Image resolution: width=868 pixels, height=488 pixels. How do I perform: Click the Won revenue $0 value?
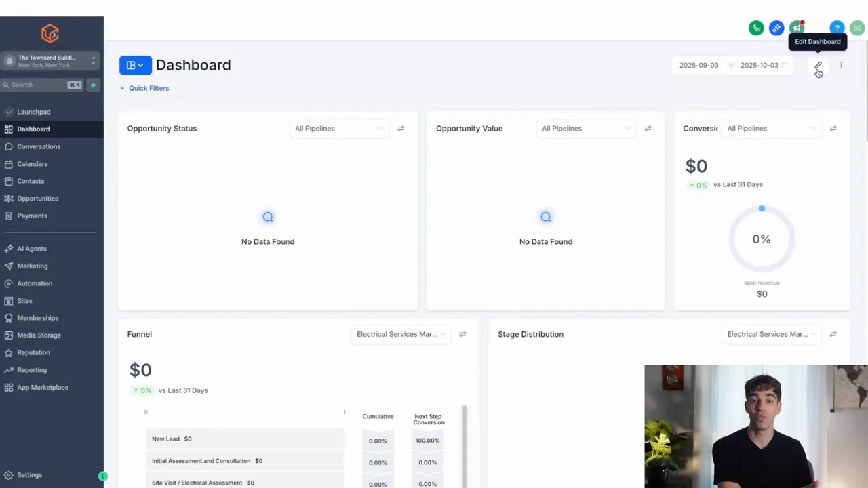coord(762,294)
